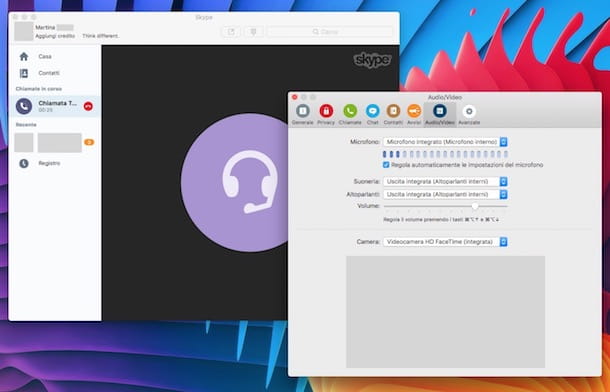Open the Generale preferences tab

302,114
